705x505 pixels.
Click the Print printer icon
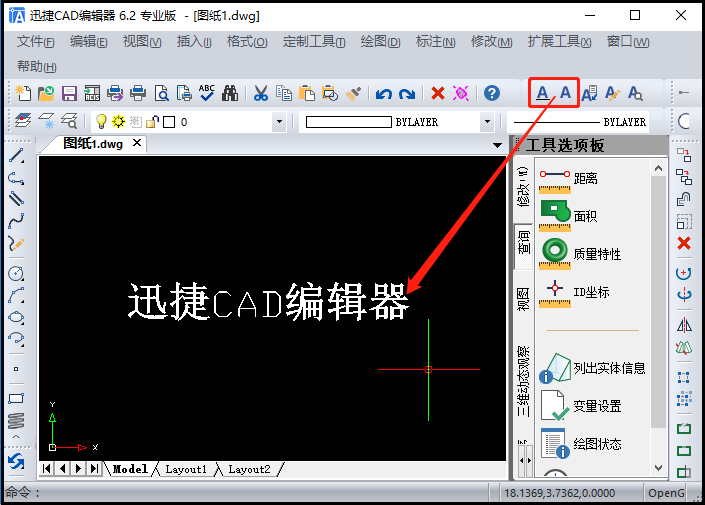138,93
